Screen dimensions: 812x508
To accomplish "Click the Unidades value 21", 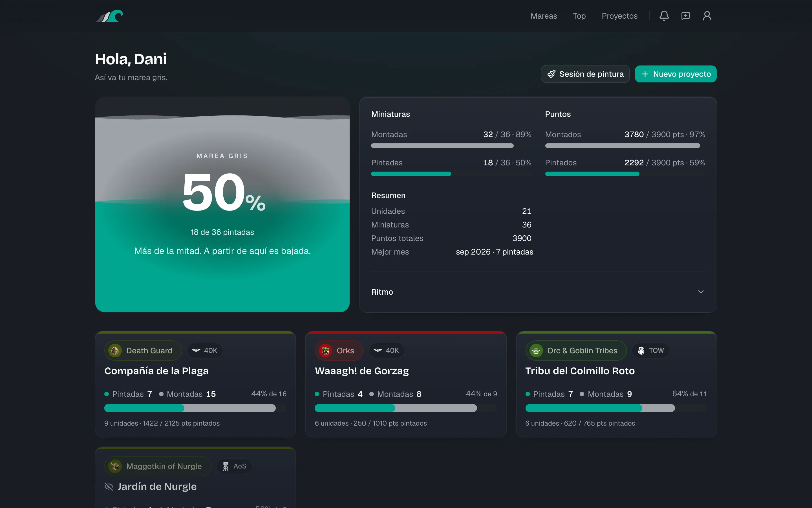I will (526, 211).
